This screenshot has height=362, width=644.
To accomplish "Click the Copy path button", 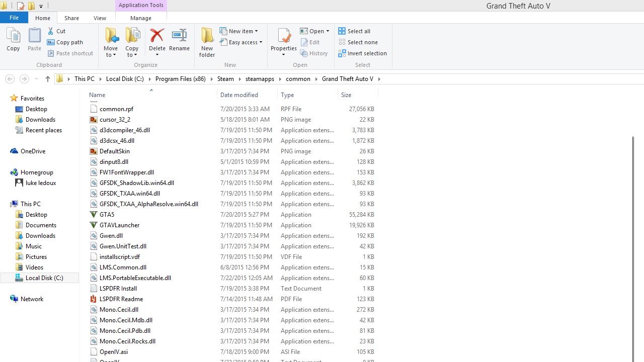I will pyautogui.click(x=65, y=42).
